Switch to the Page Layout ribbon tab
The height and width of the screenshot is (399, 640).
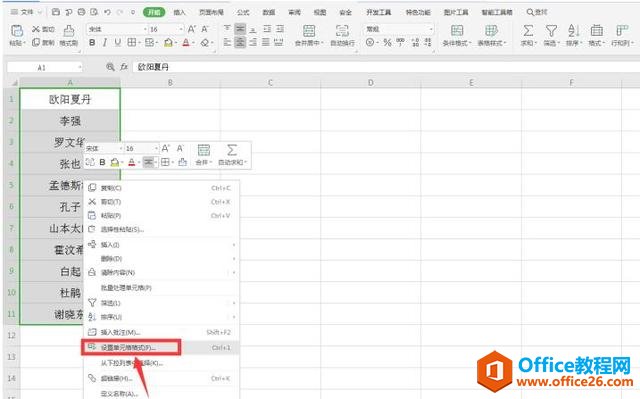pos(211,12)
